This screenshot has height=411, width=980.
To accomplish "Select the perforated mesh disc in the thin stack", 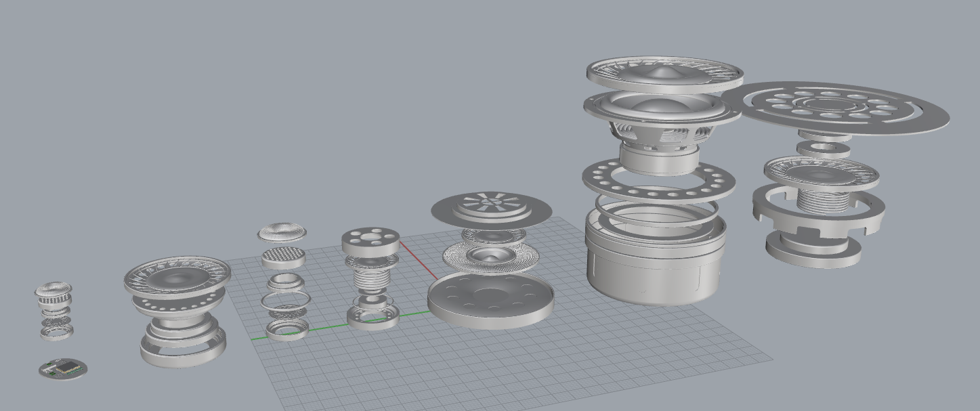I will [283, 257].
